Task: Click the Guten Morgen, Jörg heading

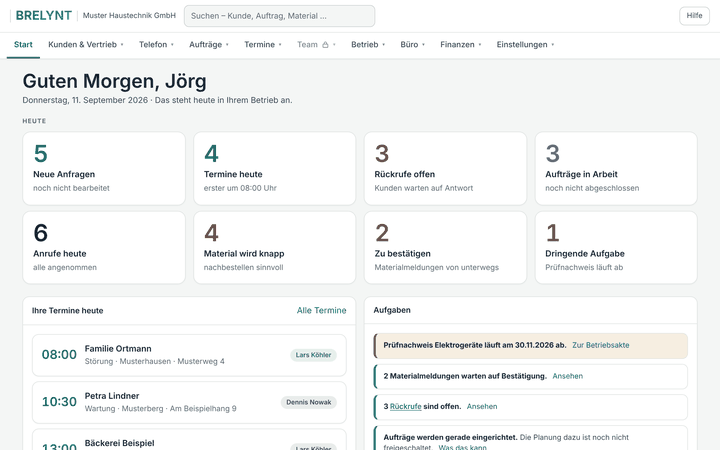Action: click(x=114, y=81)
